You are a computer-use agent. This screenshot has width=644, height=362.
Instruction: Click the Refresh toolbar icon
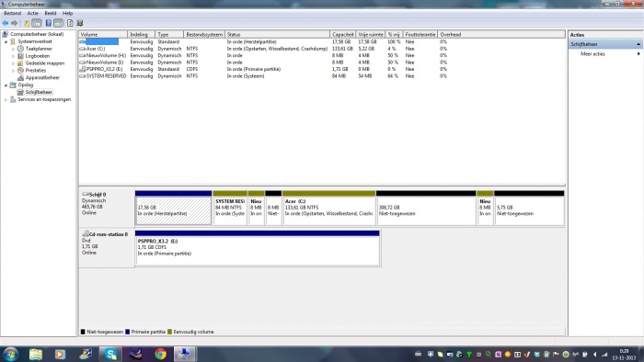click(70, 23)
